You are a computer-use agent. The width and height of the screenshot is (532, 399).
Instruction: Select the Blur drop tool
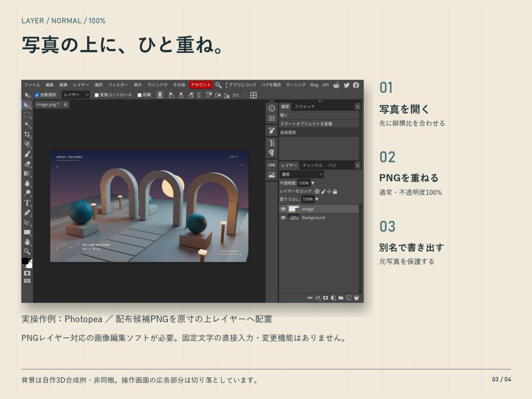[27, 183]
